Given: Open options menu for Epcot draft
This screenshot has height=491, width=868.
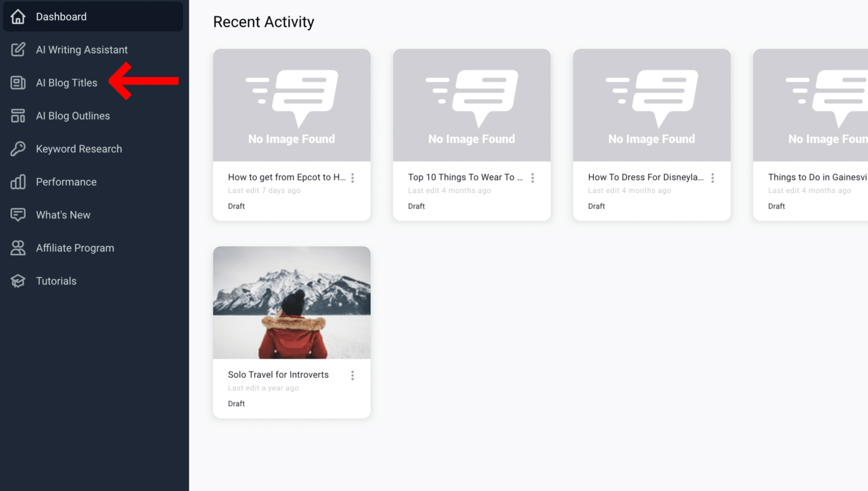Looking at the screenshot, I should pos(353,178).
